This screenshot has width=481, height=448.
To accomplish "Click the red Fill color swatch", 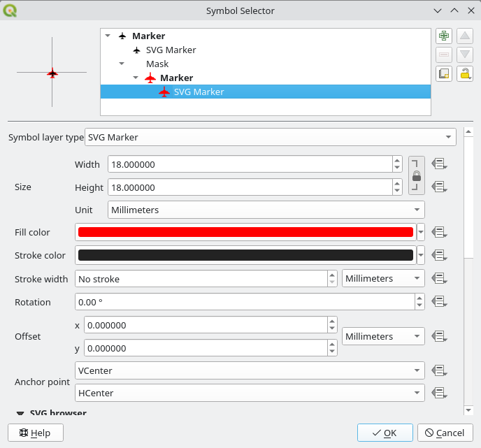I will pyautogui.click(x=245, y=232).
